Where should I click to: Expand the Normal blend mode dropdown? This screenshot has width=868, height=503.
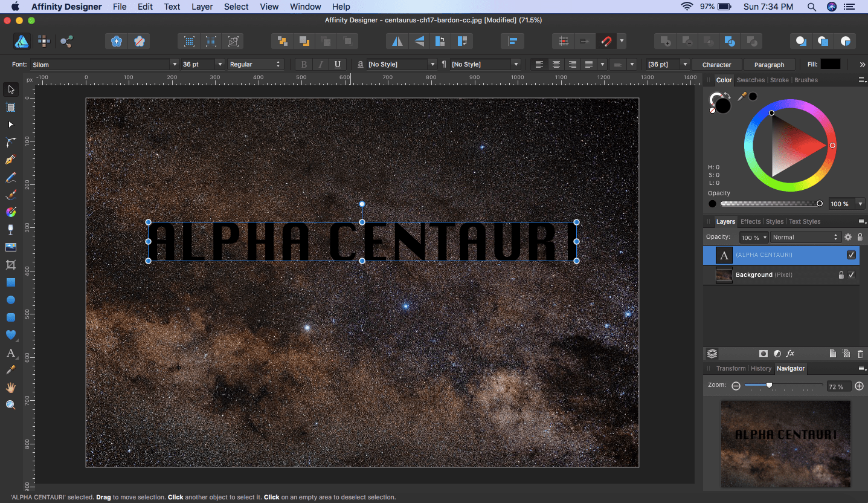[806, 238]
